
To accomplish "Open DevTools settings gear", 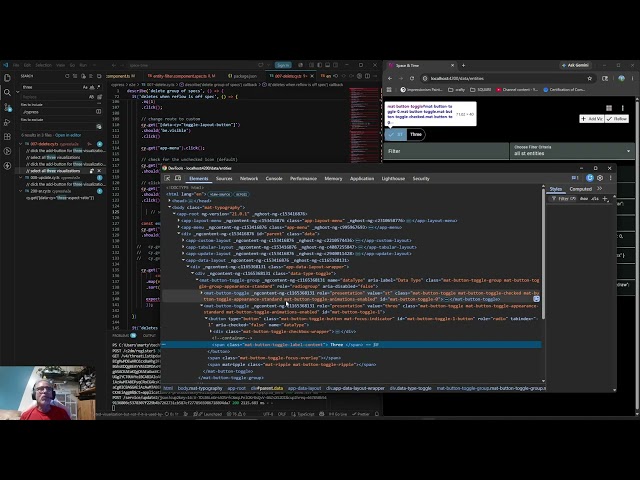I will pos(600,178).
